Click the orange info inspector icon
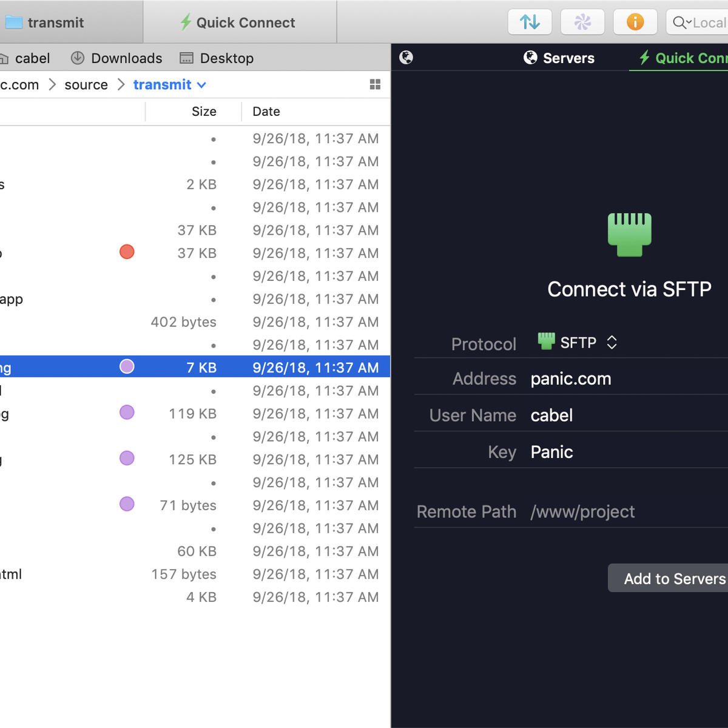The image size is (728, 728). pyautogui.click(x=635, y=22)
